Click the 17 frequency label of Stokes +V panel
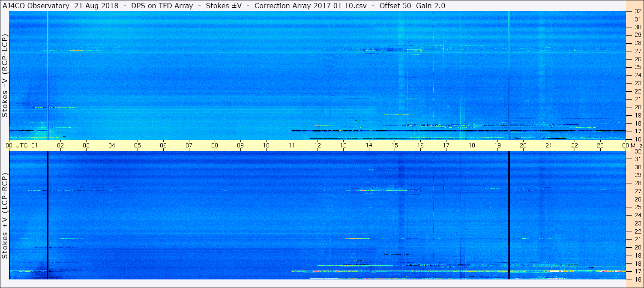This screenshot has height=288, width=644. (x=638, y=271)
